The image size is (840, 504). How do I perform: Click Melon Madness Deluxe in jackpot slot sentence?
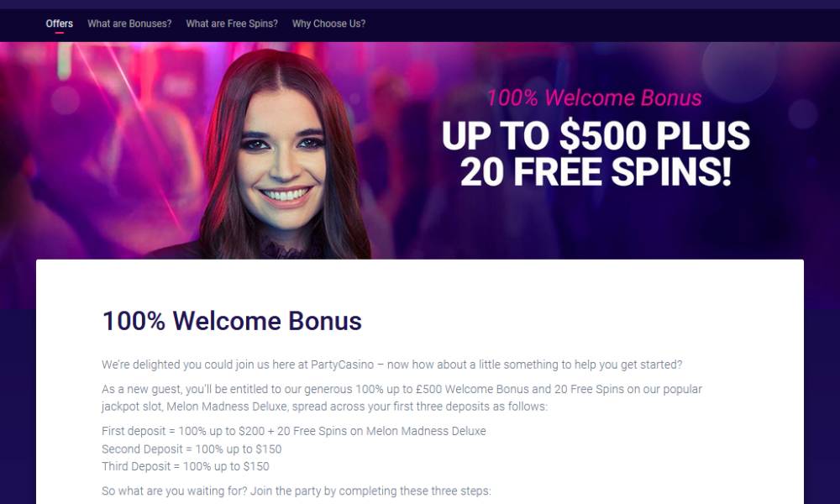[x=227, y=407]
